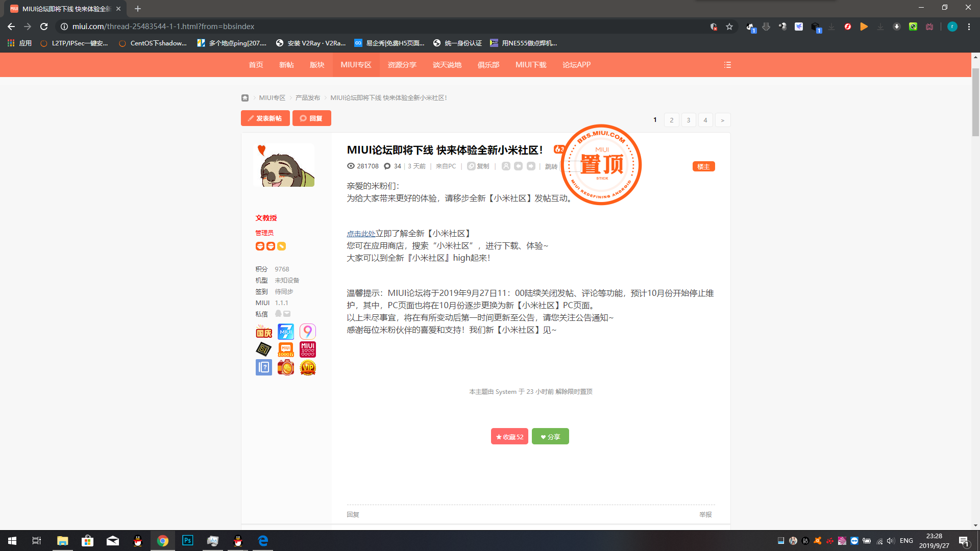Screen dimensions: 980x551
Task: Open Photoshop from the Windows taskbar
Action: (x=187, y=541)
